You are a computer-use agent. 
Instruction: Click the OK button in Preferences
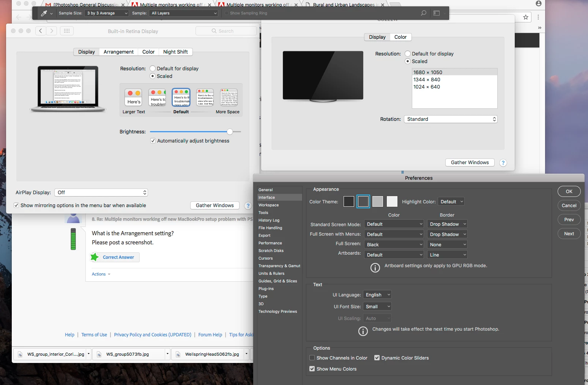(x=569, y=192)
